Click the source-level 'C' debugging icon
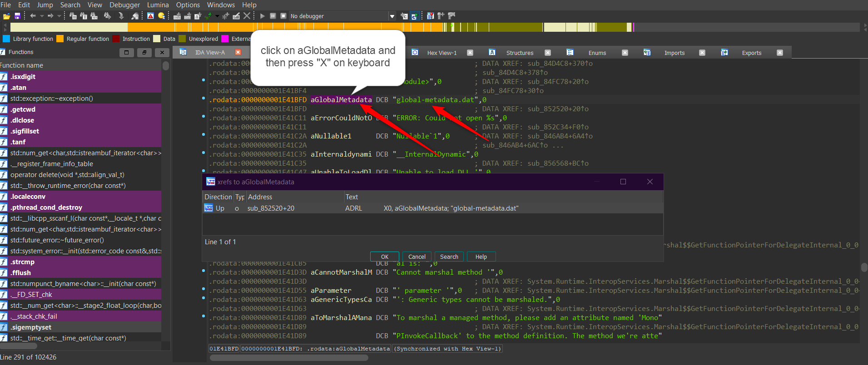Image resolution: width=868 pixels, height=365 pixels. [415, 16]
